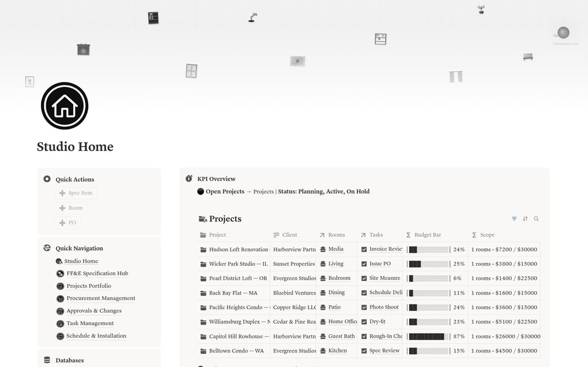The height and width of the screenshot is (367, 588).
Task: Click the Capitol Hill Rowhouse 87% budget bar
Action: point(429,336)
